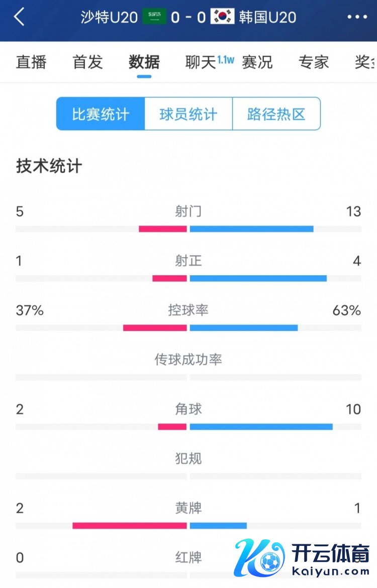Image resolution: width=377 pixels, height=588 pixels.
Task: Tap the 控球率 possession bar
Action: pos(189,328)
